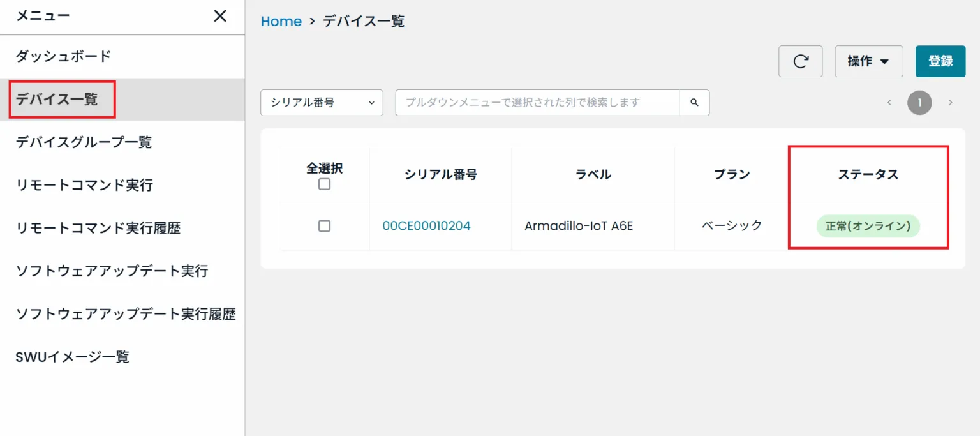Select デバイスグループ一覧 in the menu
Screen dimensions: 980x436
[x=83, y=142]
